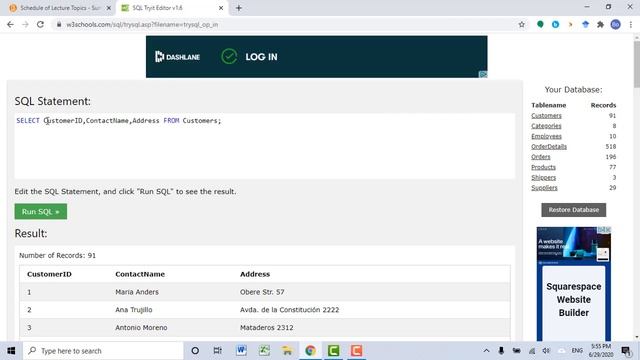This screenshot has width=640, height=360.
Task: Open the Chrome profile avatar
Action: click(616, 24)
